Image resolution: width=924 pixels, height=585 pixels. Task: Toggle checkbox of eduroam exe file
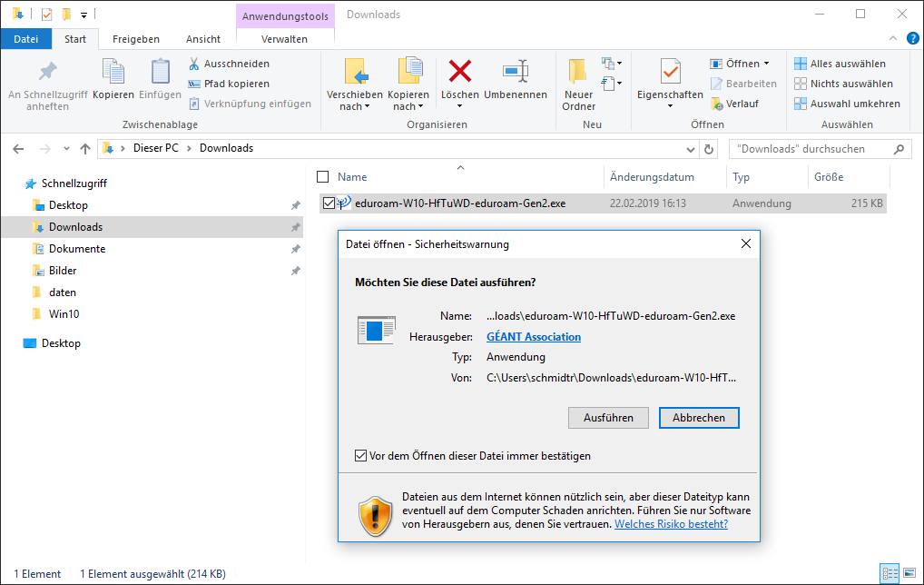click(329, 203)
